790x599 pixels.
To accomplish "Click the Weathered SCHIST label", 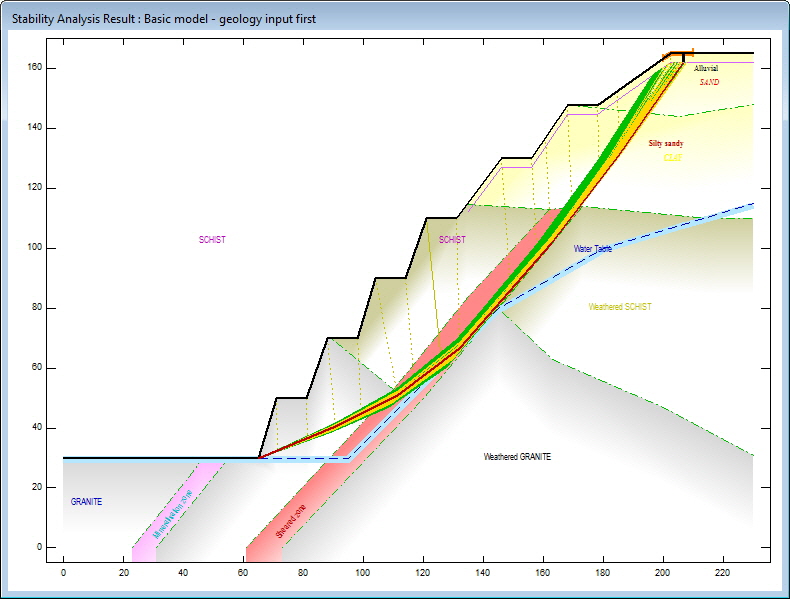I will coord(620,307).
